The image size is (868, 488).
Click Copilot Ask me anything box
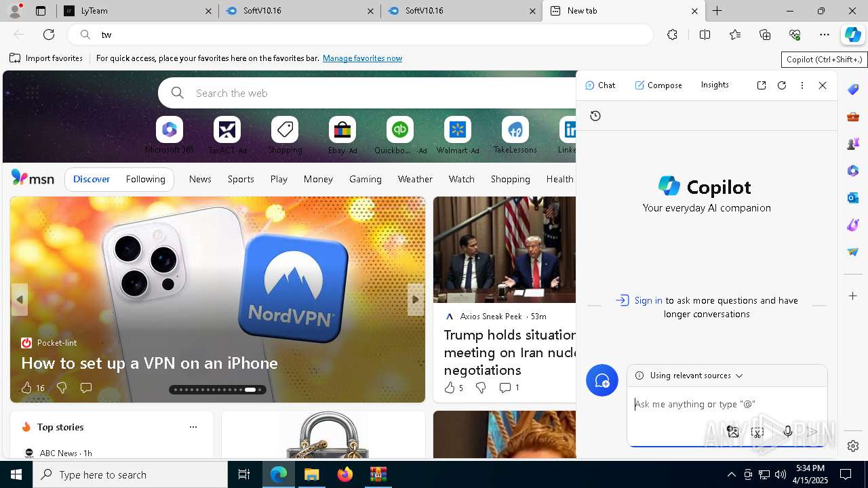tap(727, 405)
